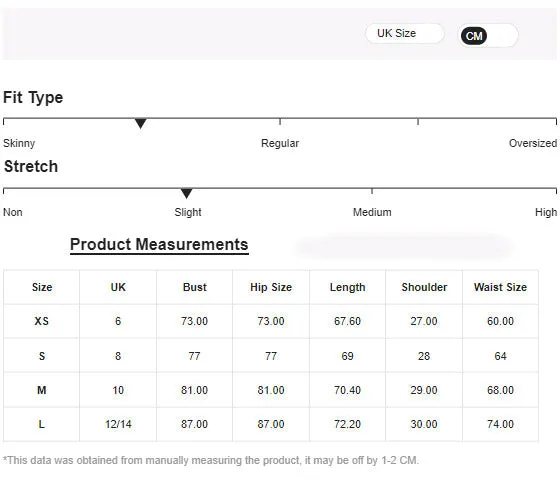
Task: Click the blurred tab beside Product Measurements
Action: [404, 246]
